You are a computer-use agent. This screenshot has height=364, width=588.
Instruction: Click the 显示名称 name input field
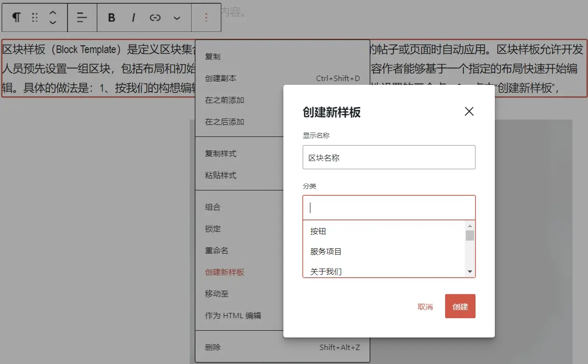point(389,157)
